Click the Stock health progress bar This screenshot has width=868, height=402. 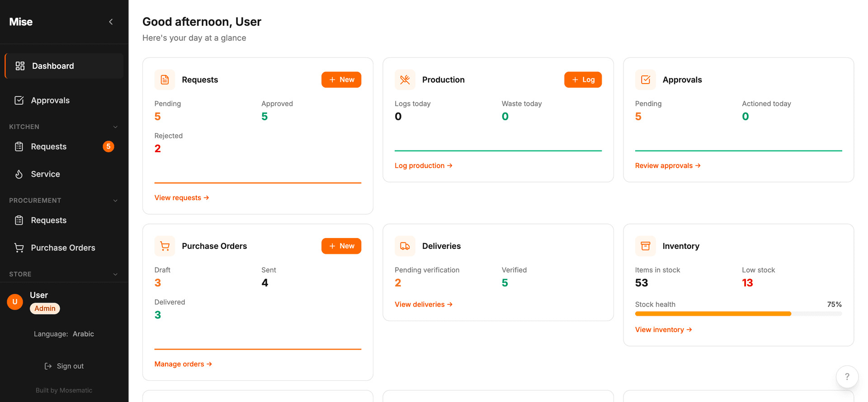[738, 313]
